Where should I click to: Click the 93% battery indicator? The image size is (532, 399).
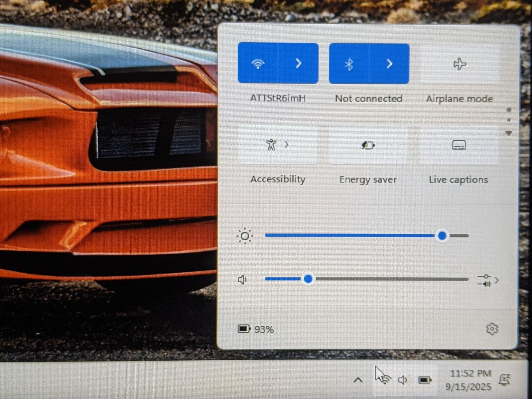(256, 329)
